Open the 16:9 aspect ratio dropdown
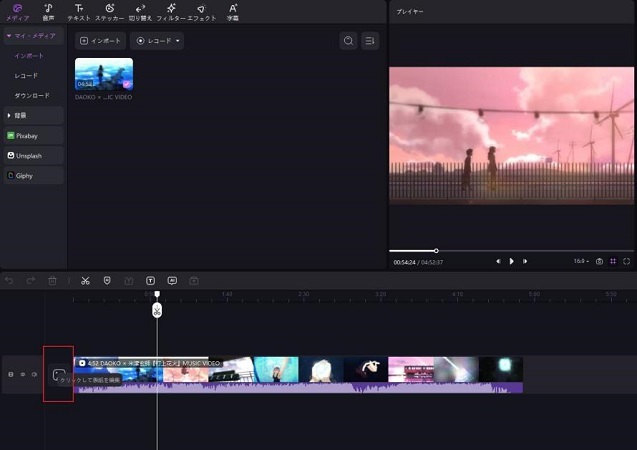Viewport: 637px width, 450px height. (581, 261)
